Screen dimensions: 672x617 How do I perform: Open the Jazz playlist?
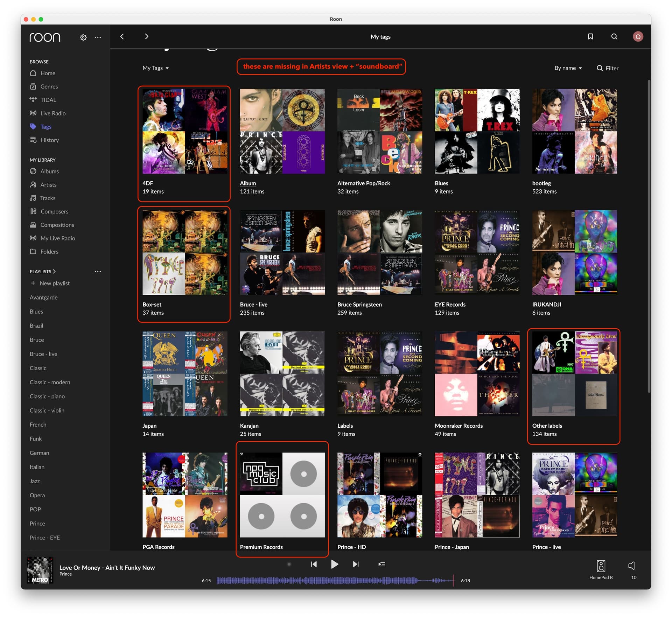tap(35, 481)
